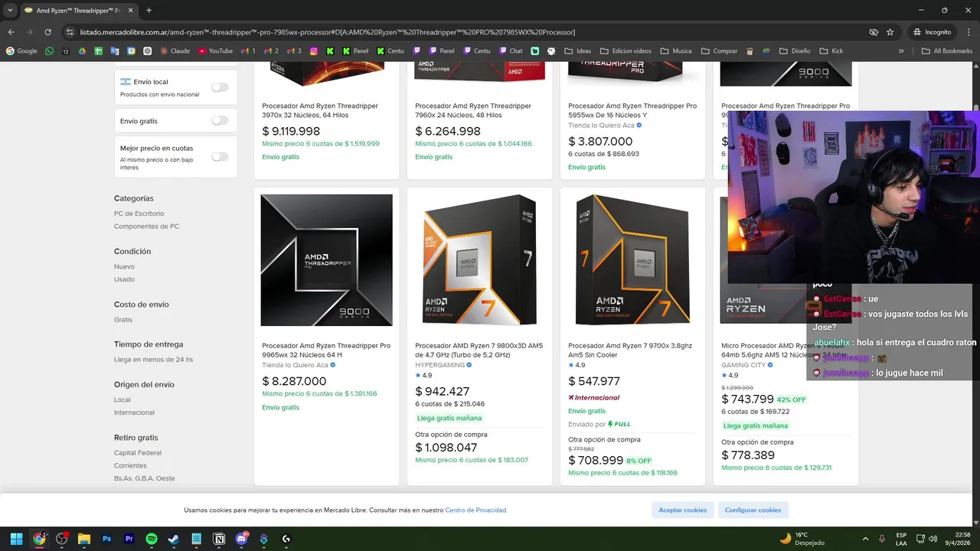Viewport: 980px width, 551px height.
Task: Open the Chrome three-dot menu
Action: (x=968, y=32)
